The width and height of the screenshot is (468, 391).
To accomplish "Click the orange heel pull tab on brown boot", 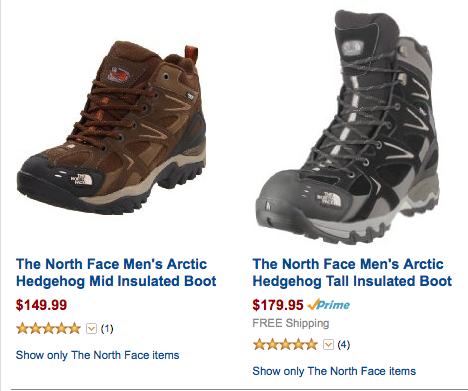I will [x=191, y=53].
